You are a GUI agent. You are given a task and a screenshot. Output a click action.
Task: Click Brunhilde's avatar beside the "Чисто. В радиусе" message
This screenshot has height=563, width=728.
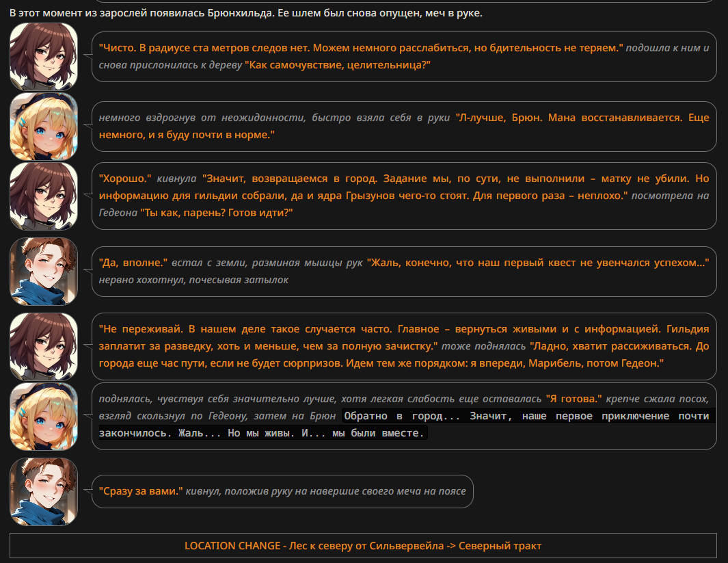(x=44, y=57)
